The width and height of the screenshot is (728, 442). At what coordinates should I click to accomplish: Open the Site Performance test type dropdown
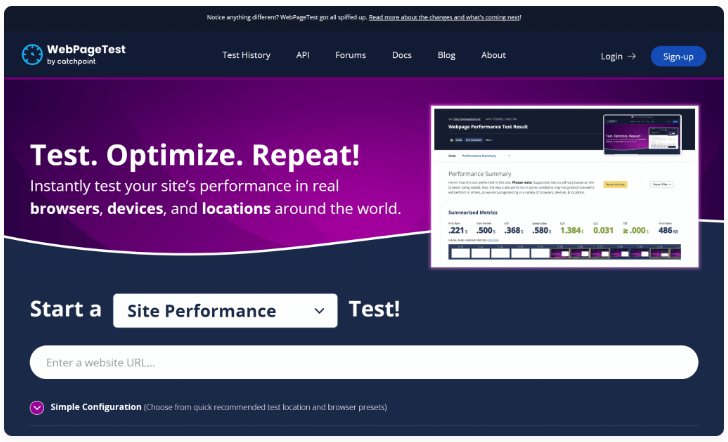tap(225, 311)
